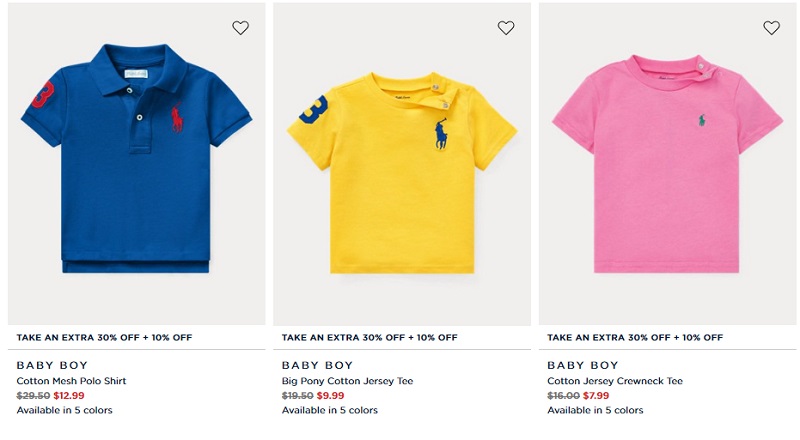Click the Baby Boy label above the Big Pony tee
800x440 pixels.
[x=317, y=365]
